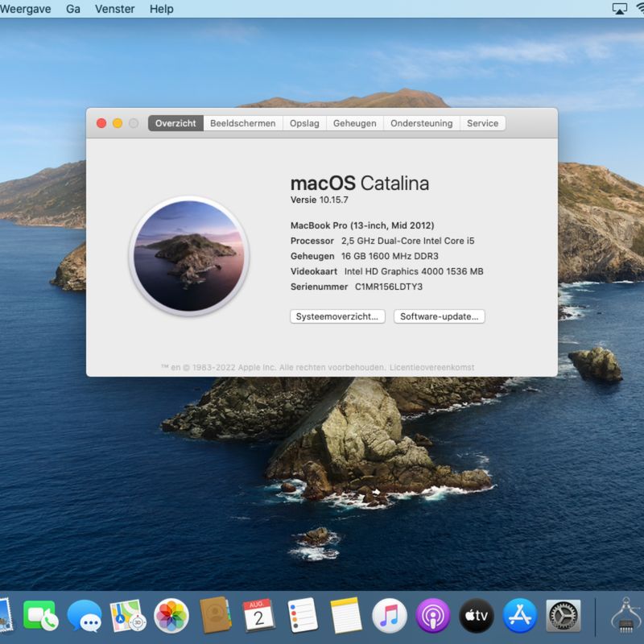Screen dimensions: 644x644
Task: Click the Systeemoverzicht... button
Action: 337,316
